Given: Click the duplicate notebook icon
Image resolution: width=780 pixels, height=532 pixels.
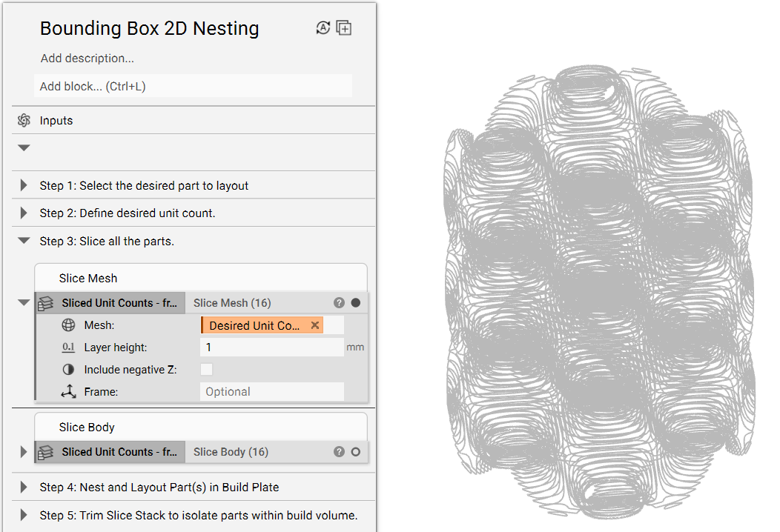Looking at the screenshot, I should (344, 28).
